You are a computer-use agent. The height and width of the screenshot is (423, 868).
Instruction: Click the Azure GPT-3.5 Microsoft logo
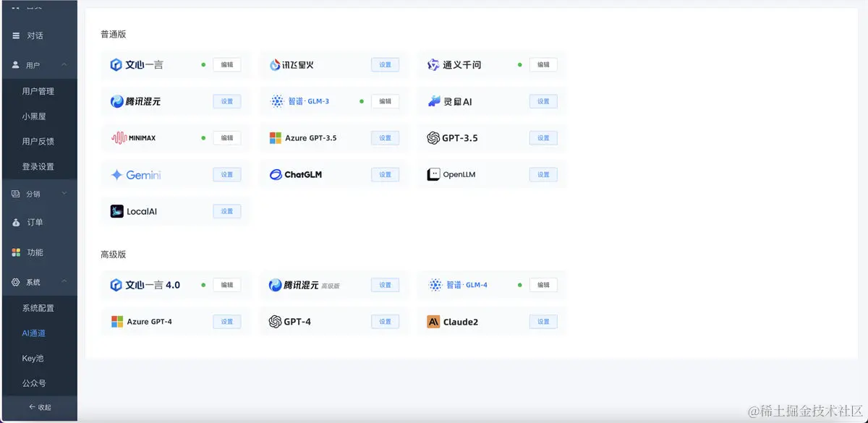[x=275, y=137]
